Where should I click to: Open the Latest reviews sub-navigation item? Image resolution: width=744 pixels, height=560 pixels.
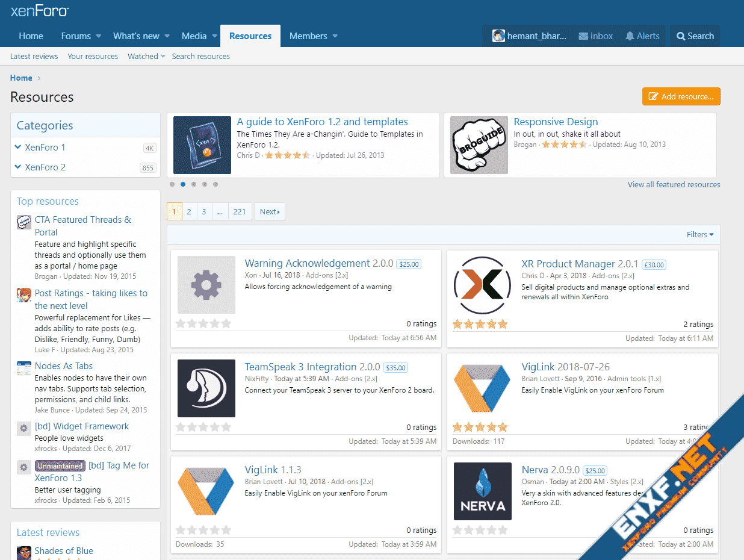[34, 56]
